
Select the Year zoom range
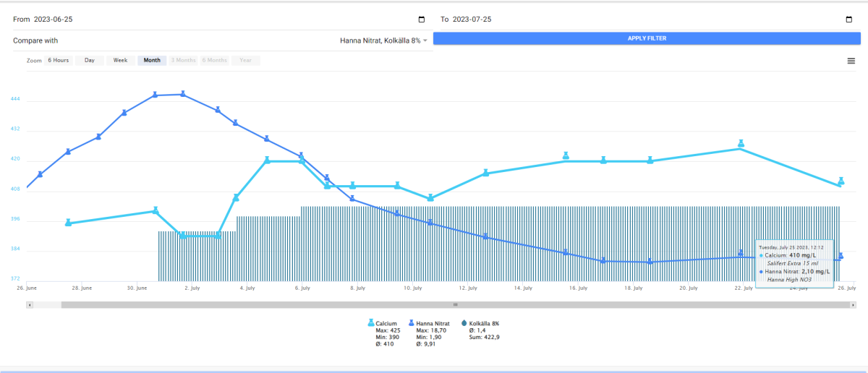pyautogui.click(x=246, y=61)
